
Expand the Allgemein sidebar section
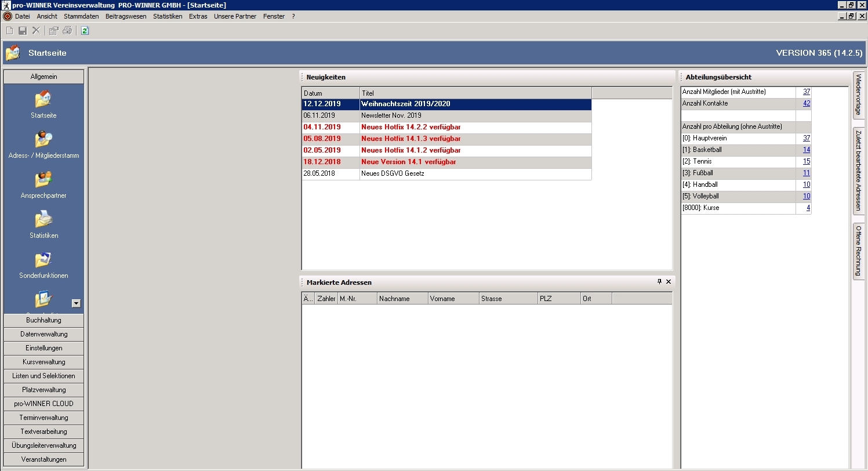(43, 77)
